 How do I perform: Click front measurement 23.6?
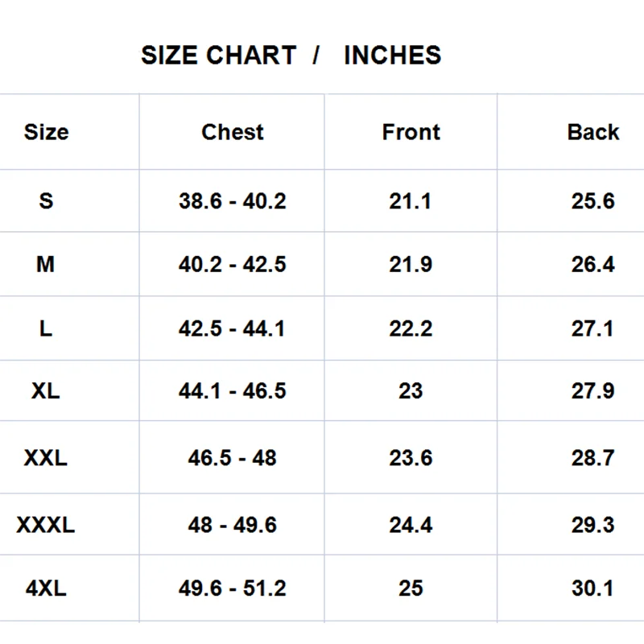click(x=411, y=458)
